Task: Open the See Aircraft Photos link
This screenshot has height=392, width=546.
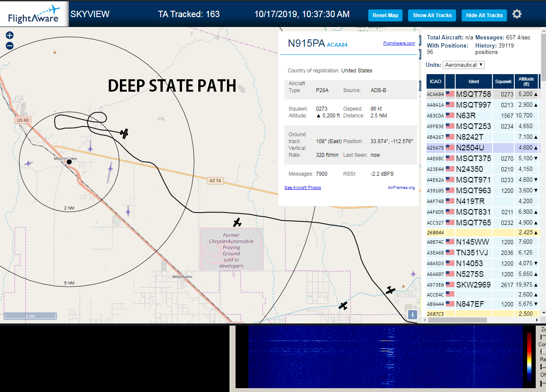Action: (303, 188)
